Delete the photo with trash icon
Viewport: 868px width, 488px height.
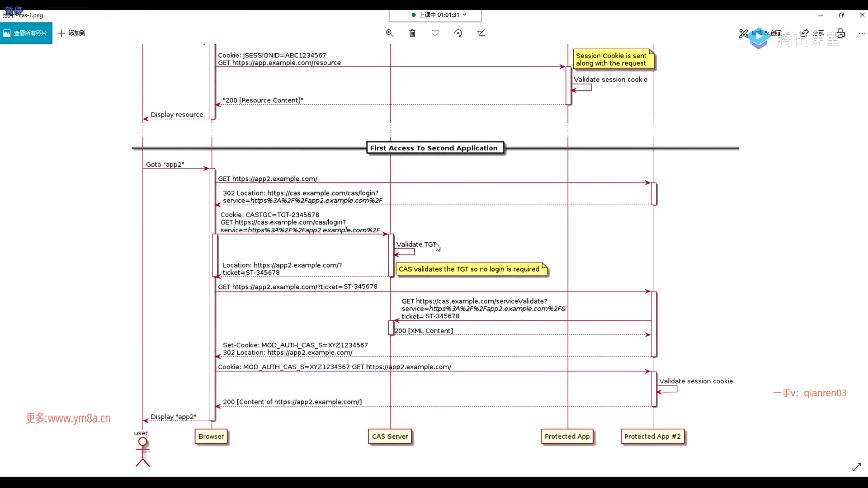coord(412,33)
